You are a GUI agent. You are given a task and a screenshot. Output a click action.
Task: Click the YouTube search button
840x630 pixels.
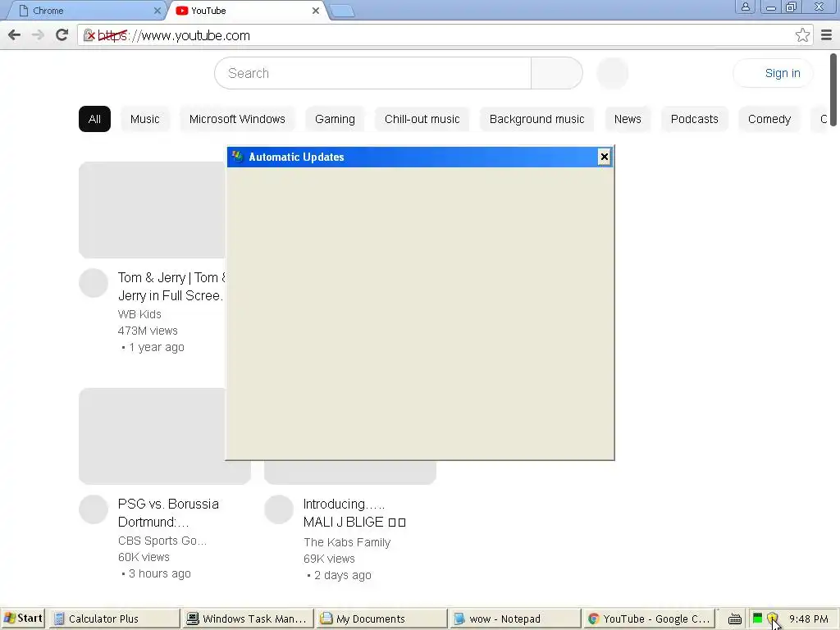click(x=557, y=73)
